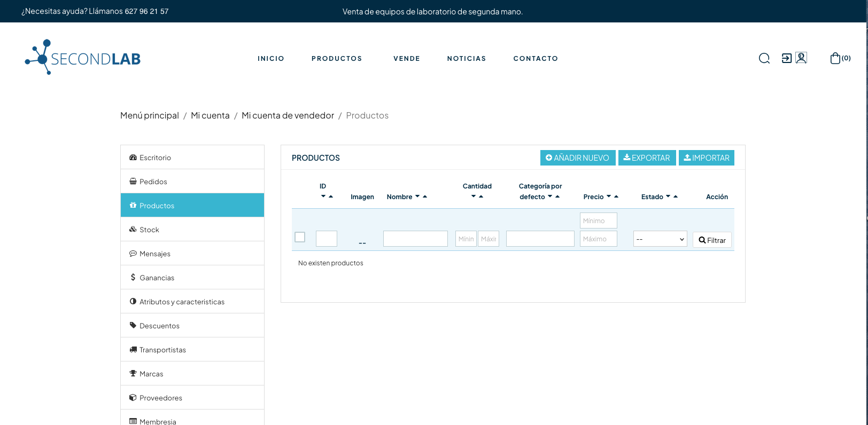Sort ID column ascending with up arrow
Image resolution: width=868 pixels, height=425 pixels.
click(x=331, y=196)
